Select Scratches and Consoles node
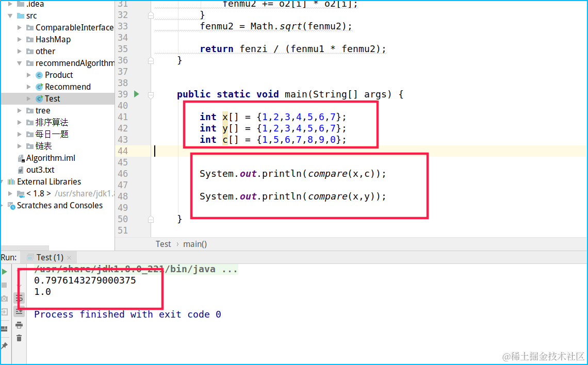The image size is (588, 365). (x=60, y=205)
